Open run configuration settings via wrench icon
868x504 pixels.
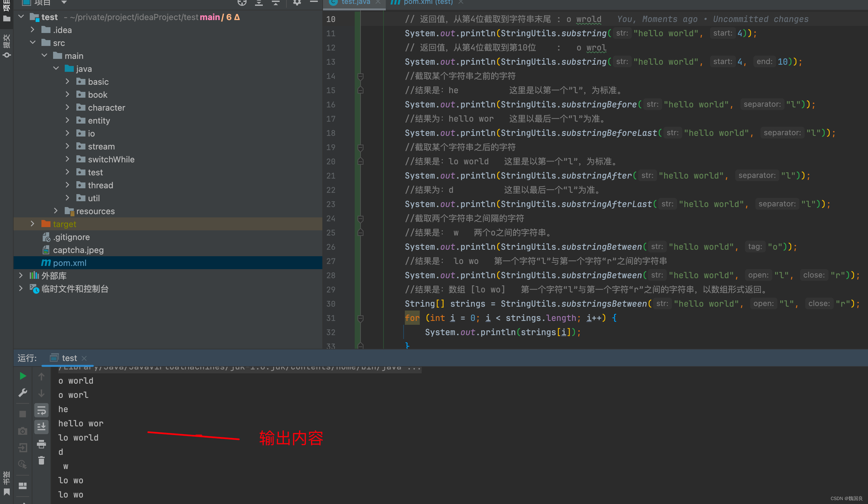[22, 392]
